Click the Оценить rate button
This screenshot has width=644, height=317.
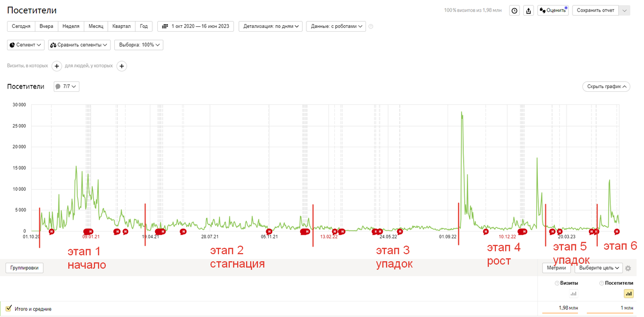point(553,10)
